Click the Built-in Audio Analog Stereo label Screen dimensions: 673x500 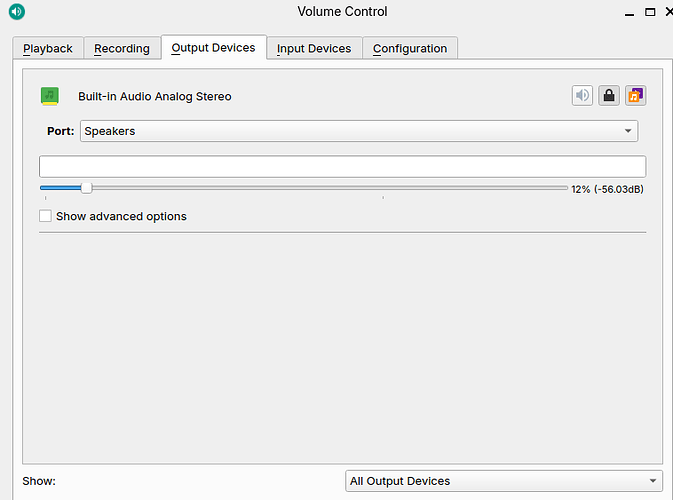(x=155, y=97)
